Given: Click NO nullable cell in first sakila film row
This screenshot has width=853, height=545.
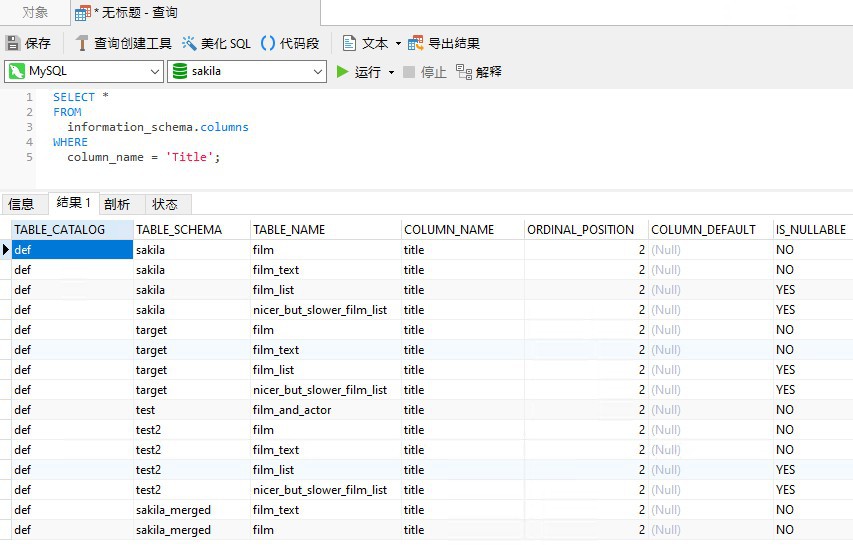Looking at the screenshot, I should [x=813, y=250].
